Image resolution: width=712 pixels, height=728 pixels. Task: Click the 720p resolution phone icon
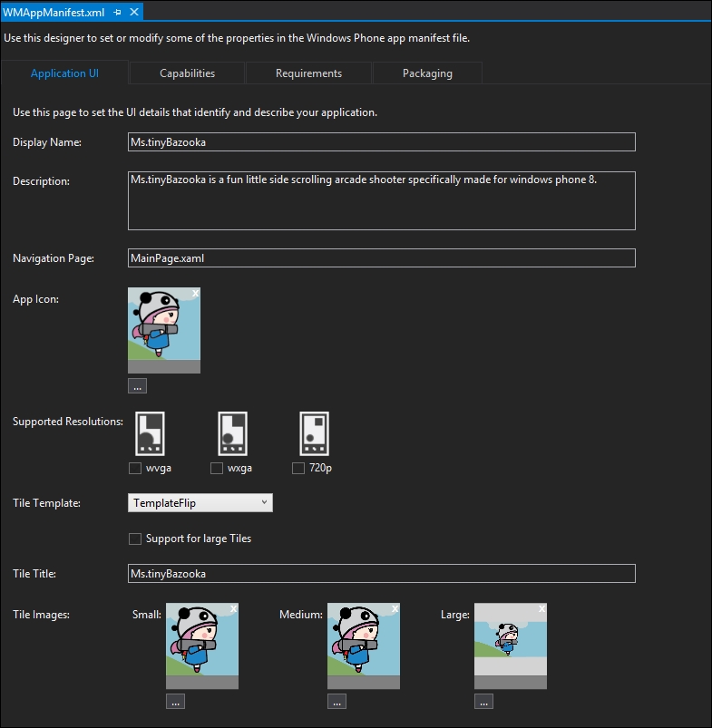click(x=315, y=433)
